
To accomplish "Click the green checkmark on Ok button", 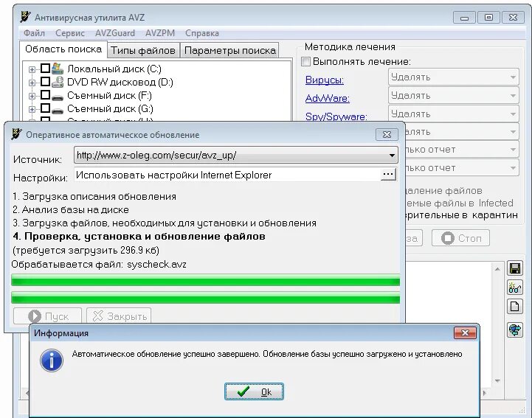I will [x=243, y=391].
